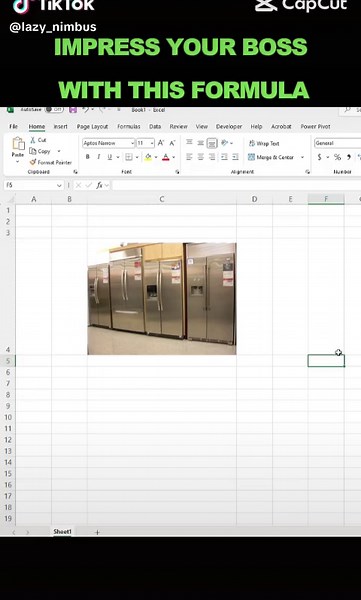
Task: Switch to the Page Layout tab
Action: (x=92, y=127)
